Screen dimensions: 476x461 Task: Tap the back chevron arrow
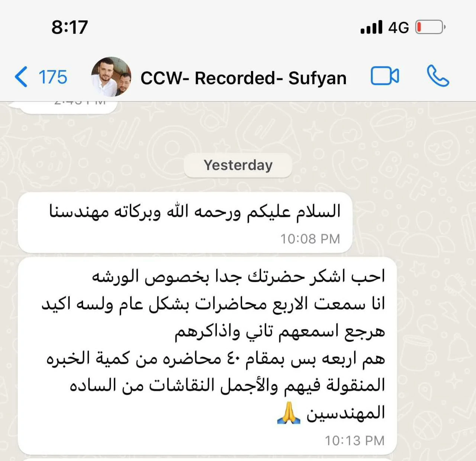tap(21, 77)
